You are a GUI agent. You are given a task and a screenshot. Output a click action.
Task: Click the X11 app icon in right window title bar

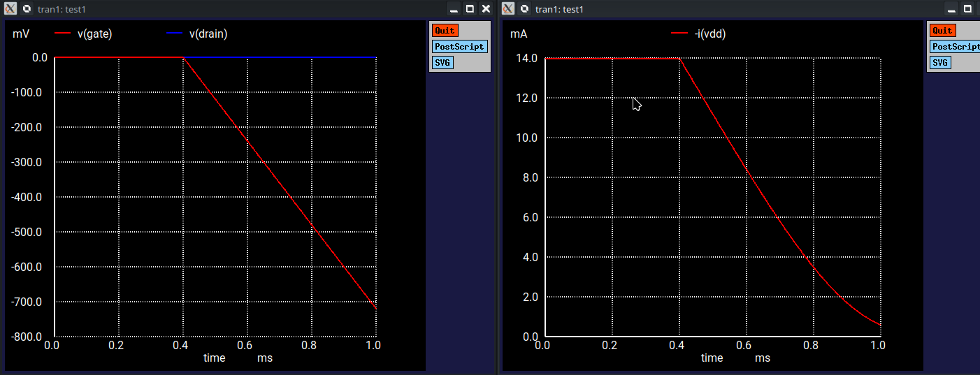508,9
